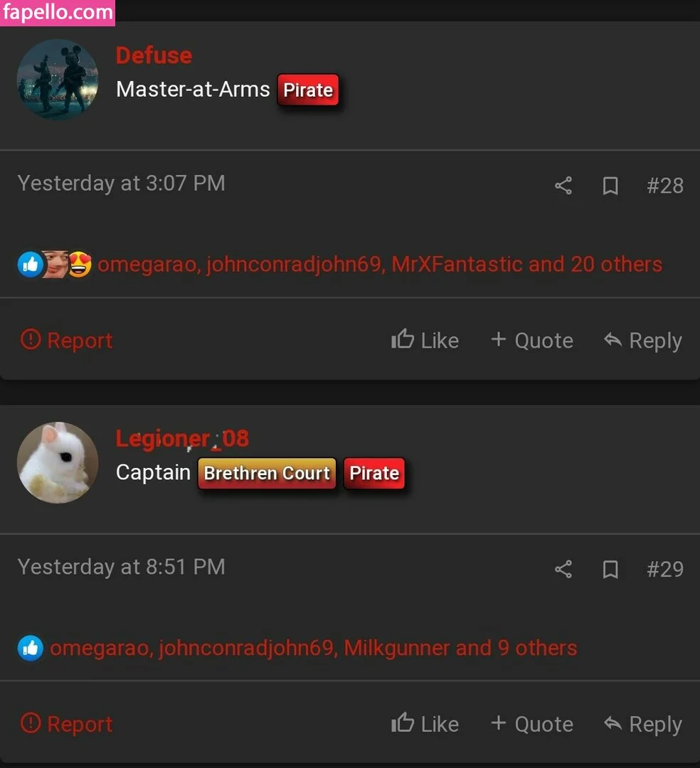Open Legioner_08's bunny avatar

coord(58,463)
